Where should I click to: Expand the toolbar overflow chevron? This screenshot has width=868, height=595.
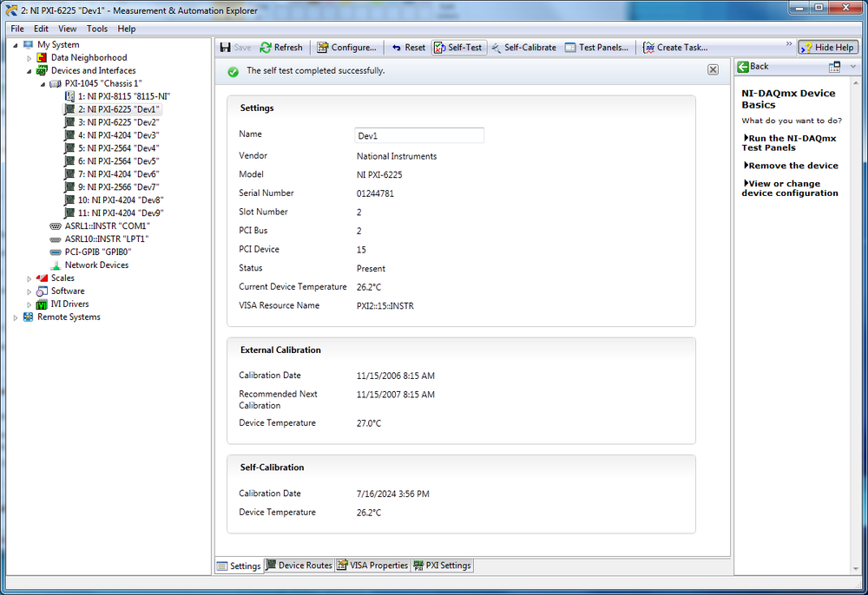(x=788, y=44)
